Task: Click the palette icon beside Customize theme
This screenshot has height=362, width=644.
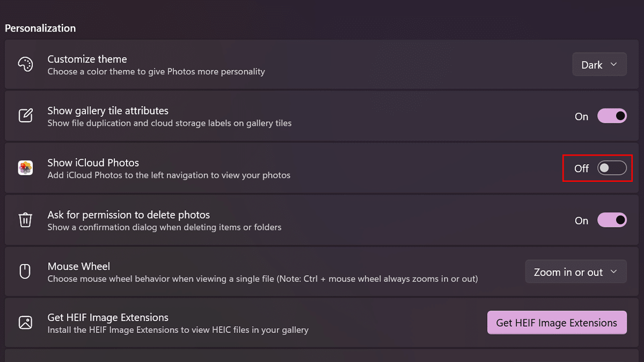Action: tap(25, 65)
